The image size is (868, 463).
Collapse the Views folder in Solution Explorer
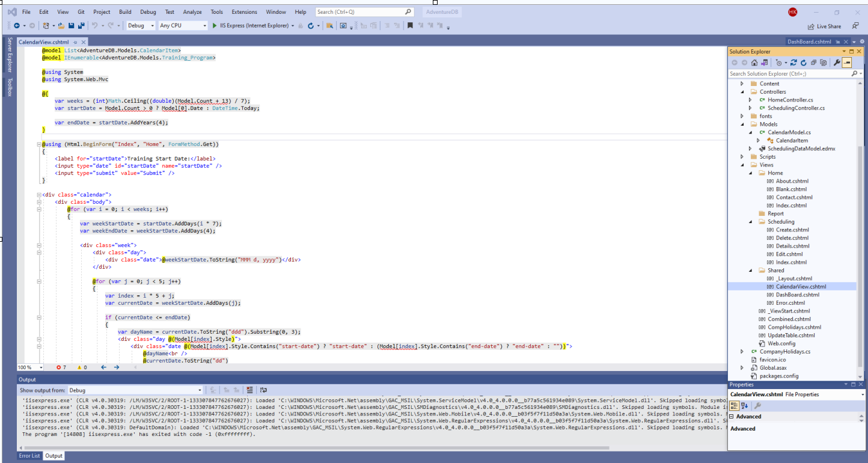coord(741,165)
